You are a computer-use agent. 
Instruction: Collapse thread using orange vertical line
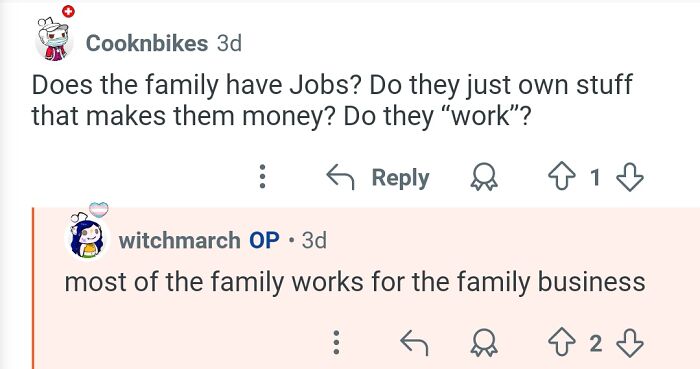pos(33,288)
